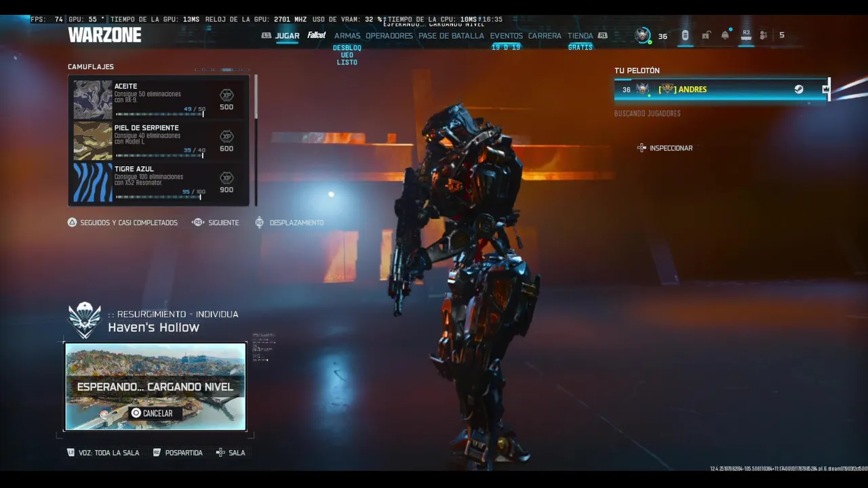The width and height of the screenshot is (868, 488).
Task: Select ANDRES in the squad list
Action: [722, 89]
